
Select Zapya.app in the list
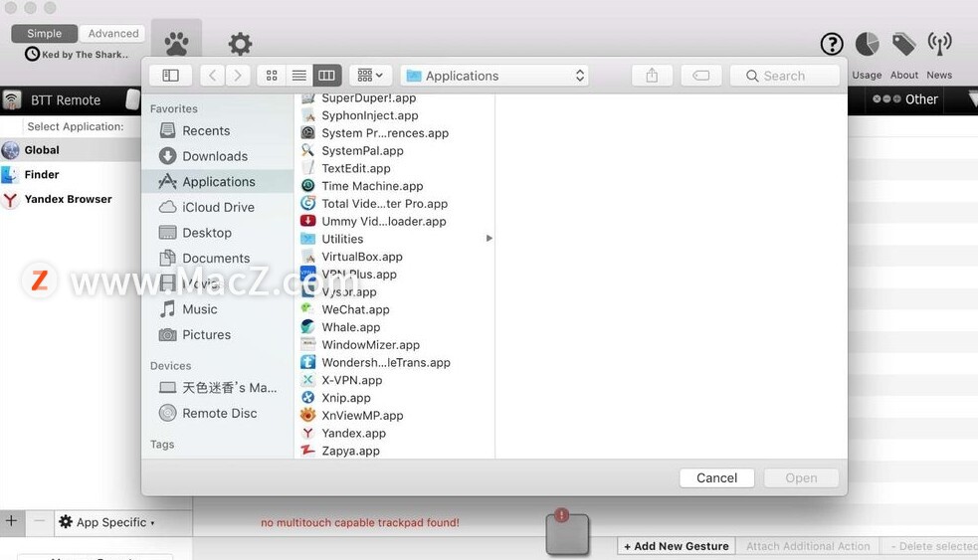pyautogui.click(x=394, y=451)
